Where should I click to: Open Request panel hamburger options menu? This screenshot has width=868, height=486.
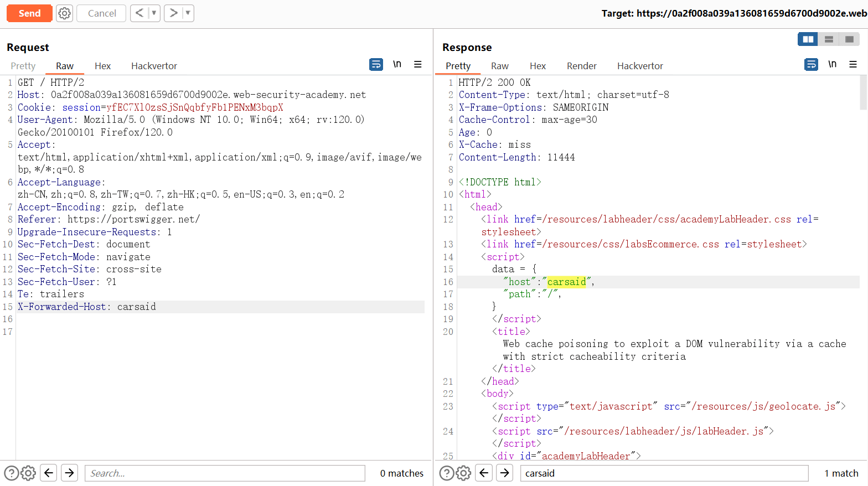418,65
